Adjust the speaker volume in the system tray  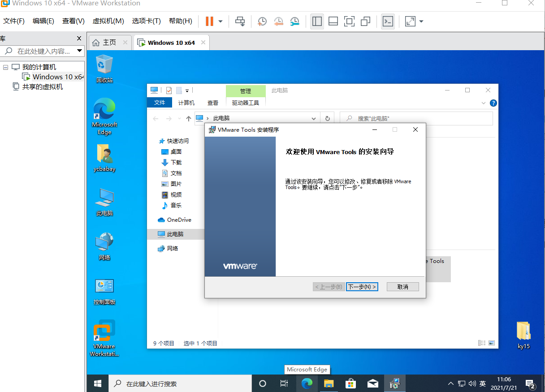coord(472,383)
